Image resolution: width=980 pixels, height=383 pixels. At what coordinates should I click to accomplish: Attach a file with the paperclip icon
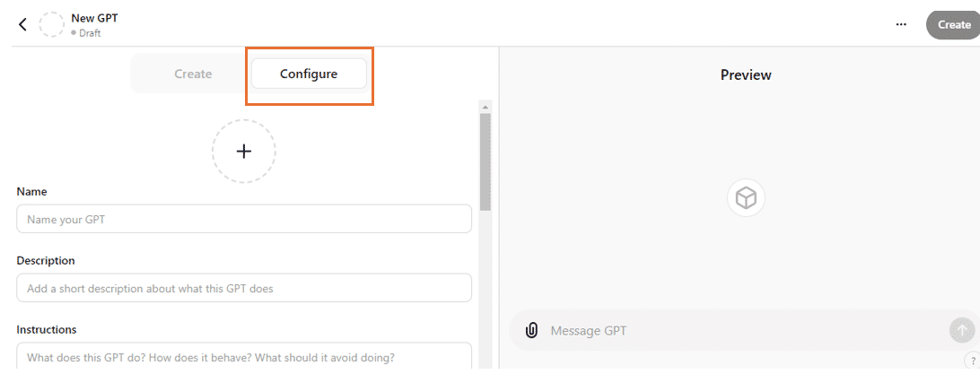[x=531, y=330]
